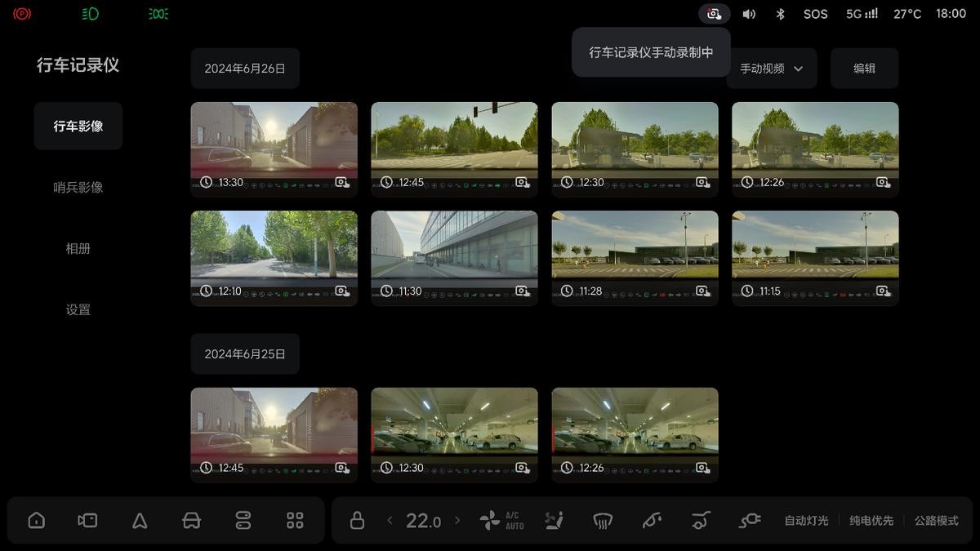This screenshot has height=551, width=980.
Task: Open the volume speaker icon in status bar
Action: point(749,14)
